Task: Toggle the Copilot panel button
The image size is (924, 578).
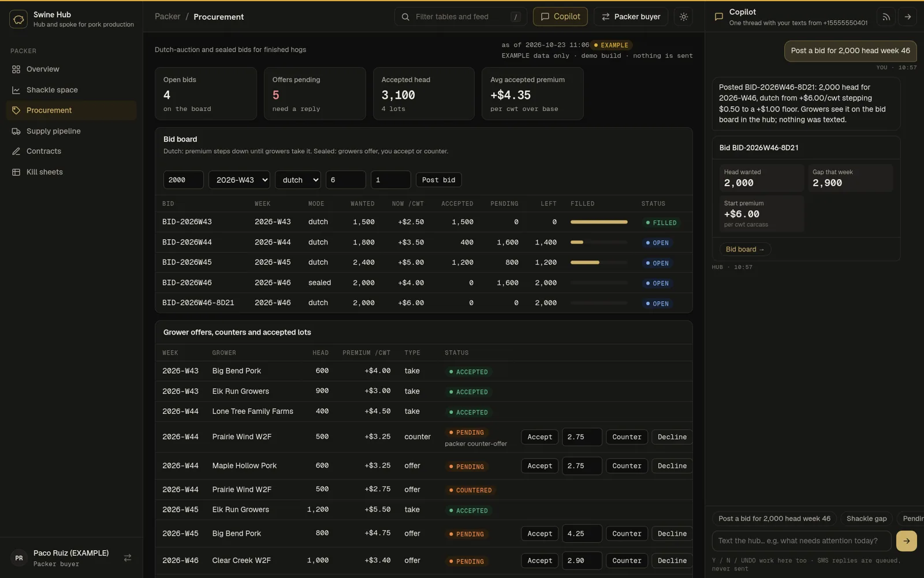Action: 560,17
